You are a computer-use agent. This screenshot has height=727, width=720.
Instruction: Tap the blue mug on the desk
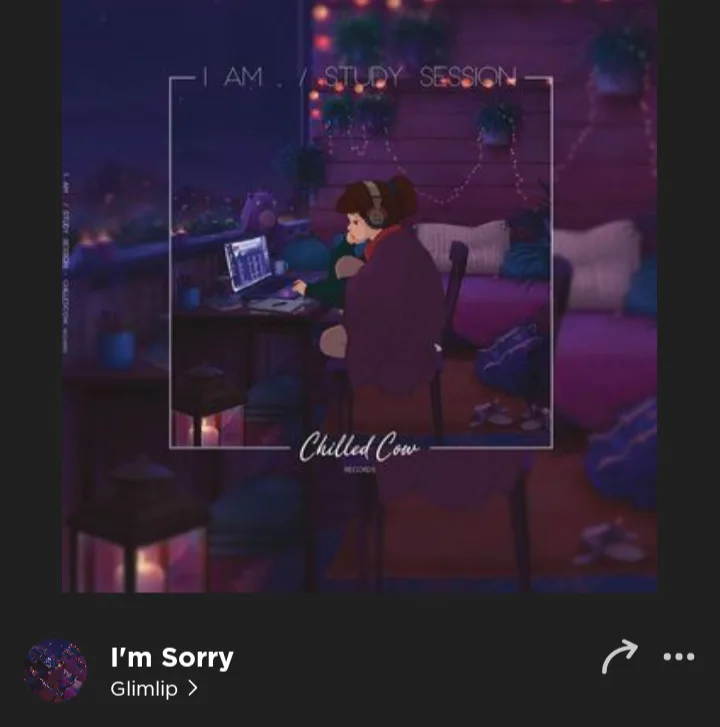pyautogui.click(x=190, y=298)
